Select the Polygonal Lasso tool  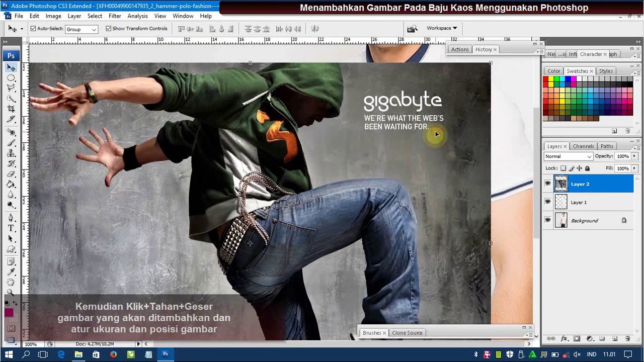point(11,88)
